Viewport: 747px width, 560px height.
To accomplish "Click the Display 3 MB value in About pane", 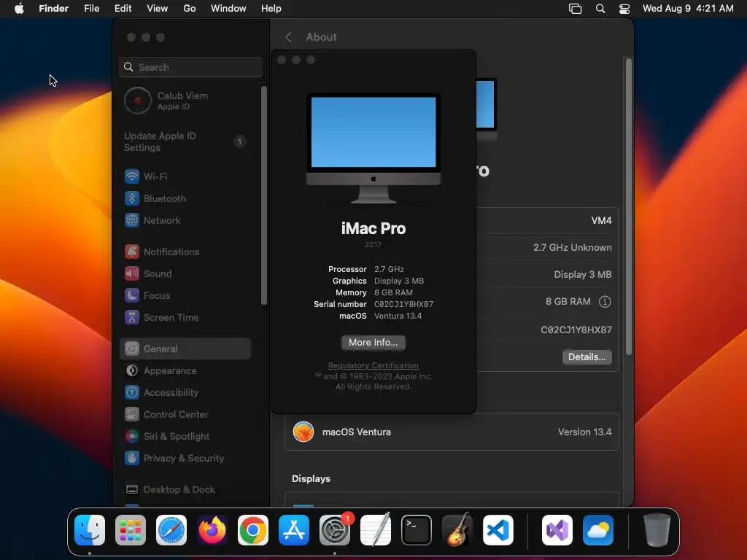I will click(x=583, y=274).
